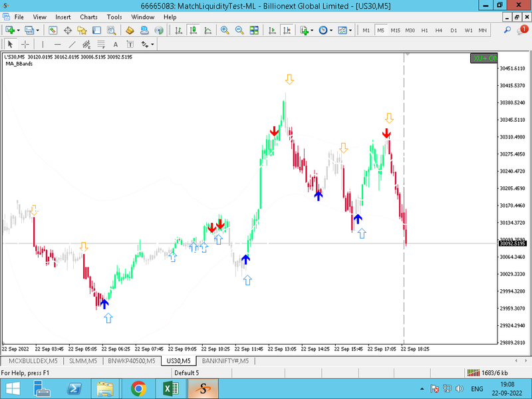Open Excel from the taskbar
Image resolution: width=532 pixels, height=399 pixels.
[x=171, y=389]
